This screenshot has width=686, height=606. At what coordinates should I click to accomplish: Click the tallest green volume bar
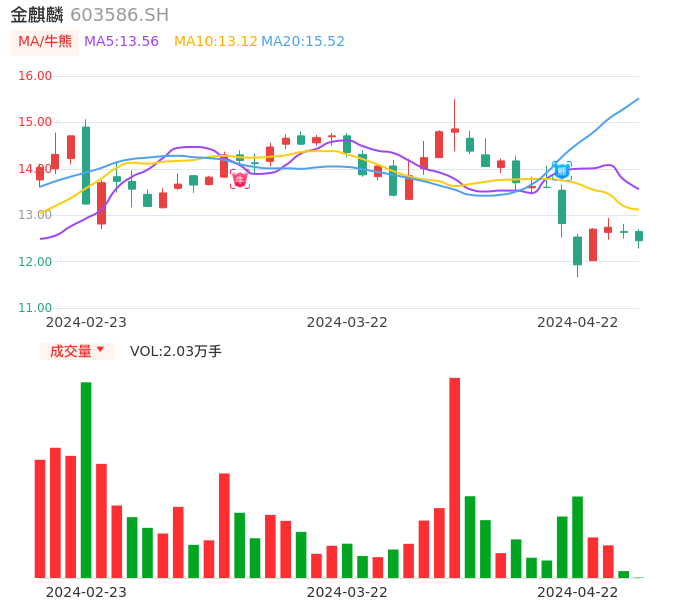pos(86,479)
